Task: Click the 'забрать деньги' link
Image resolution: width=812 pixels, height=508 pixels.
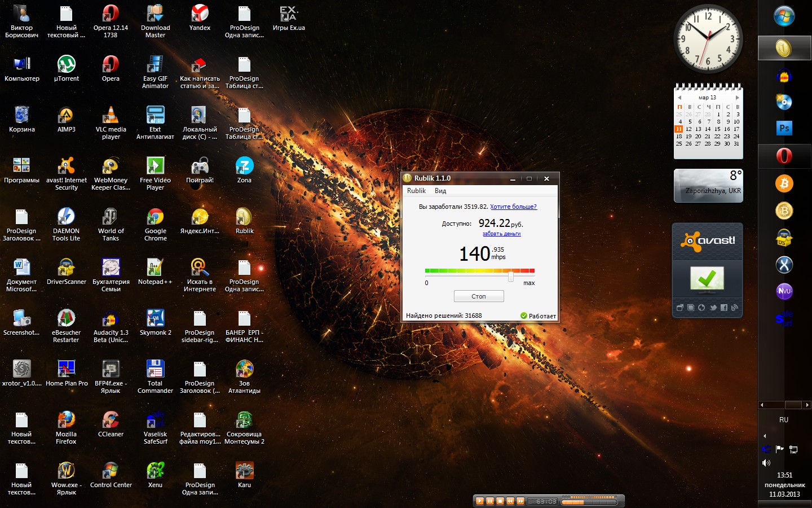Action: tap(501, 234)
